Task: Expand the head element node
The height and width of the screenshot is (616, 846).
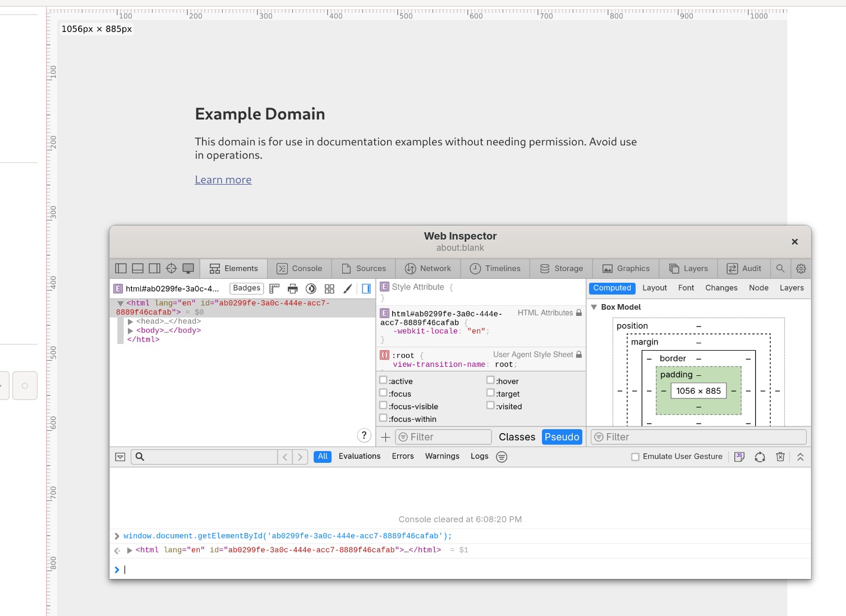Action: 130,321
